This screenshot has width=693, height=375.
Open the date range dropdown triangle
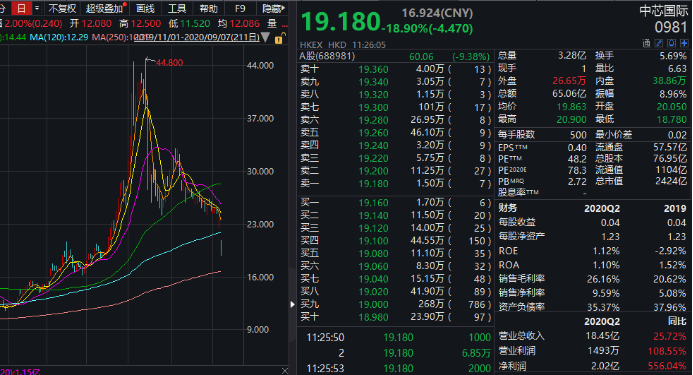click(x=265, y=37)
